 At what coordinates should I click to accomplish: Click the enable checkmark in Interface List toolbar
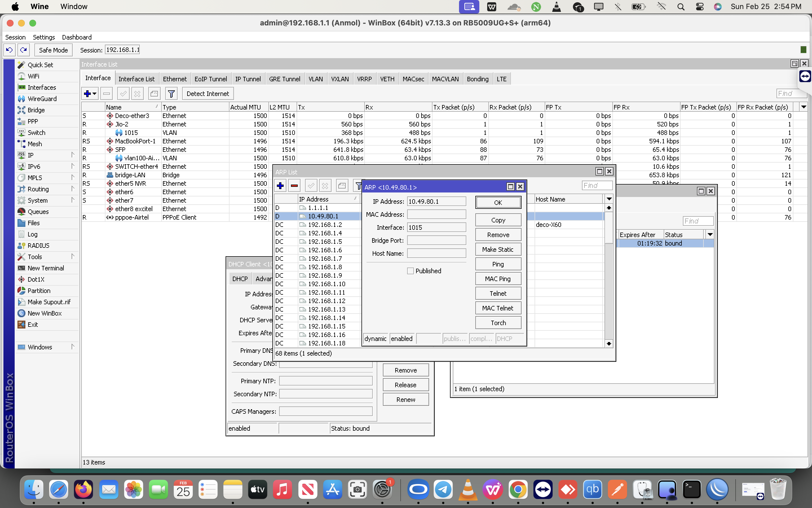tap(123, 94)
